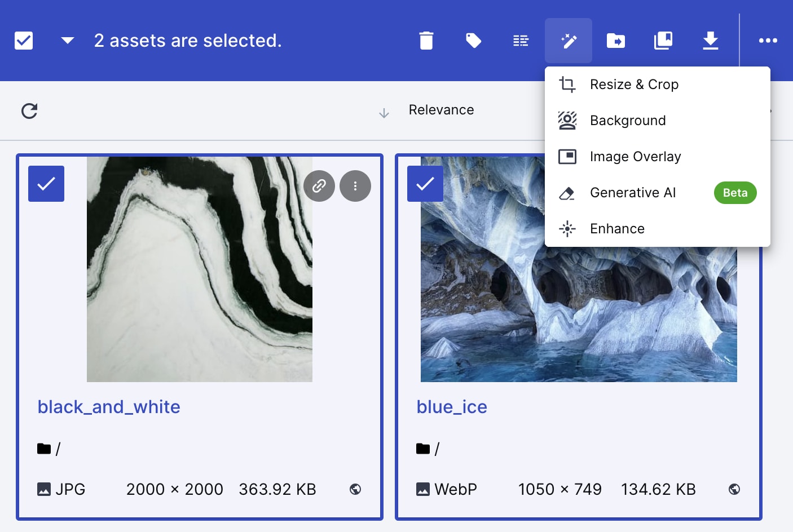Select Image Overlay option
The image size is (793, 532).
click(x=658, y=157)
